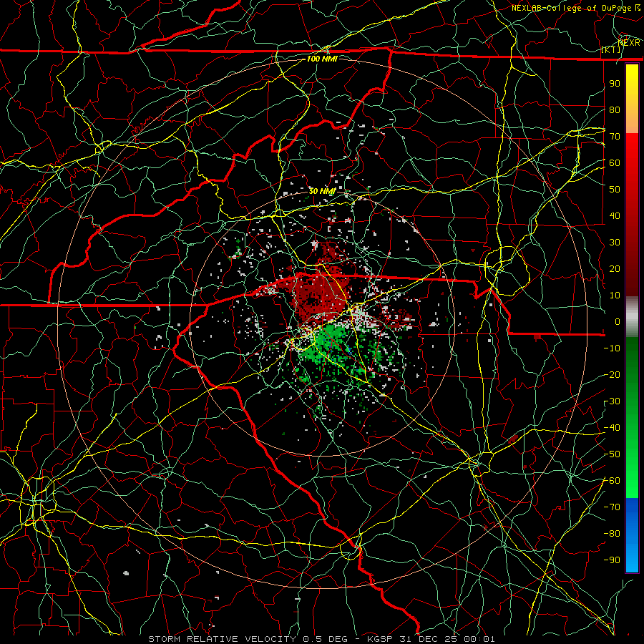Click the 70 value on velocity scale

pos(615,137)
